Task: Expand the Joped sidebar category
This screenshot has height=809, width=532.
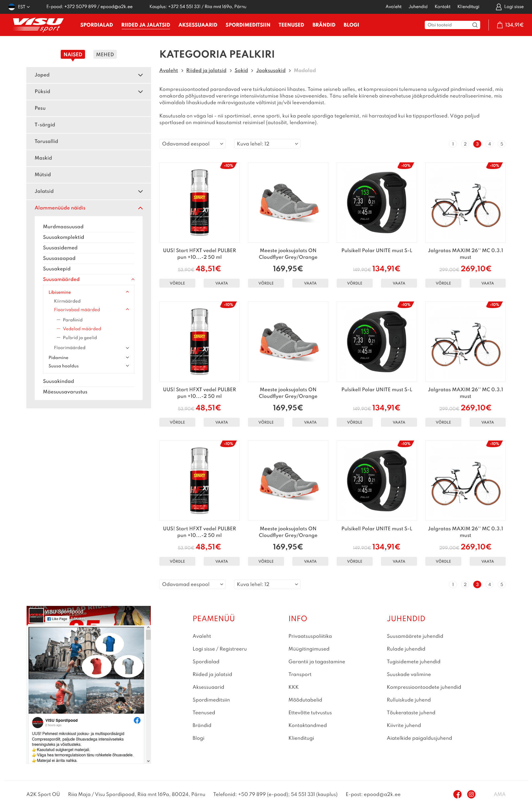Action: [88, 75]
